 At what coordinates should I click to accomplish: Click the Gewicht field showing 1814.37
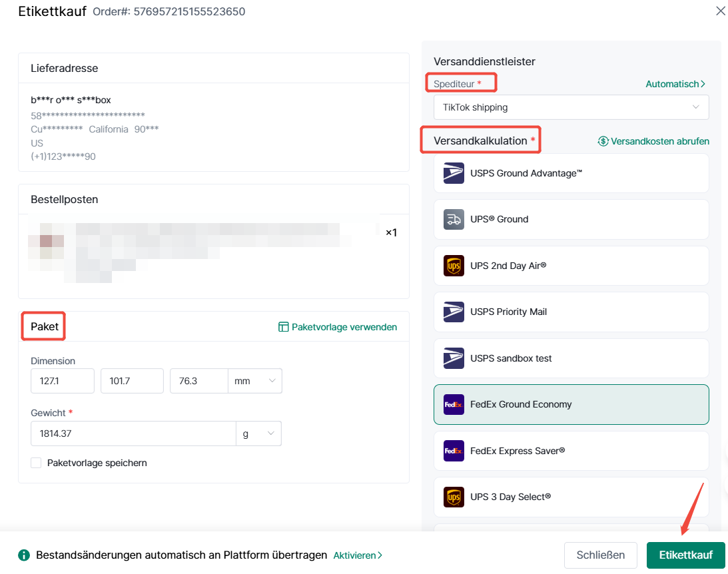click(133, 433)
